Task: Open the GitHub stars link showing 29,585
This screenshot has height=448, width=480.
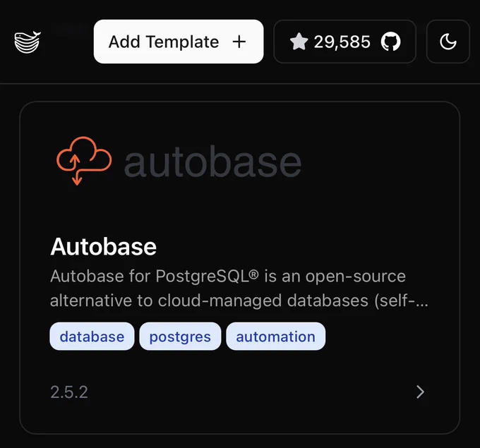Action: click(344, 42)
